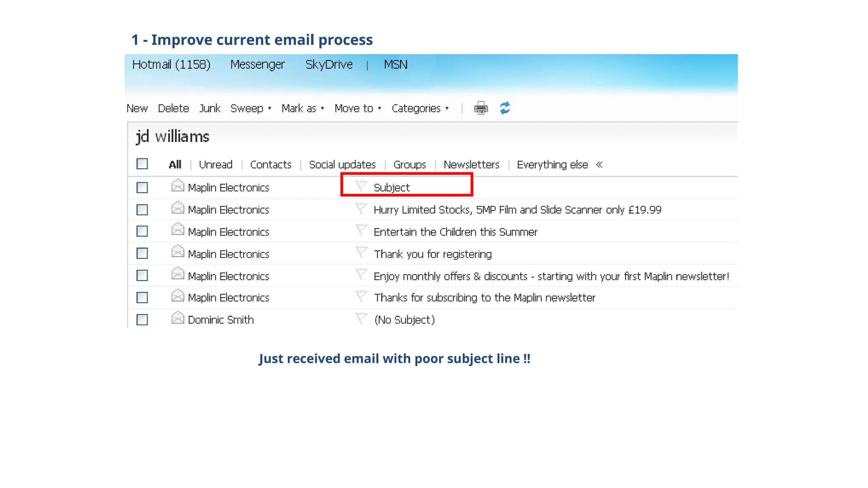Viewport: 868px width, 488px height.
Task: Check the box for 'Enjoy monthly offers' email
Action: (x=142, y=275)
